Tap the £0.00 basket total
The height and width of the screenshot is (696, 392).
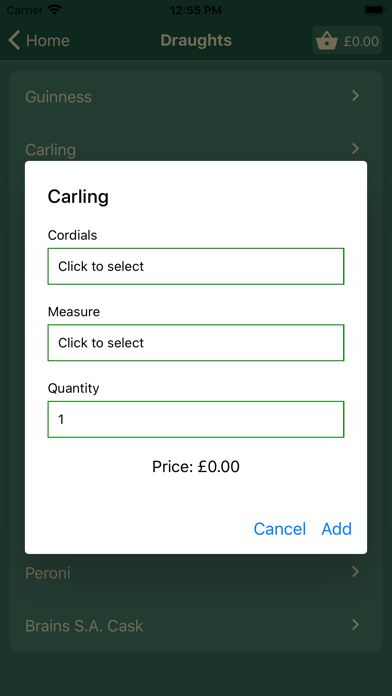pyautogui.click(x=361, y=41)
